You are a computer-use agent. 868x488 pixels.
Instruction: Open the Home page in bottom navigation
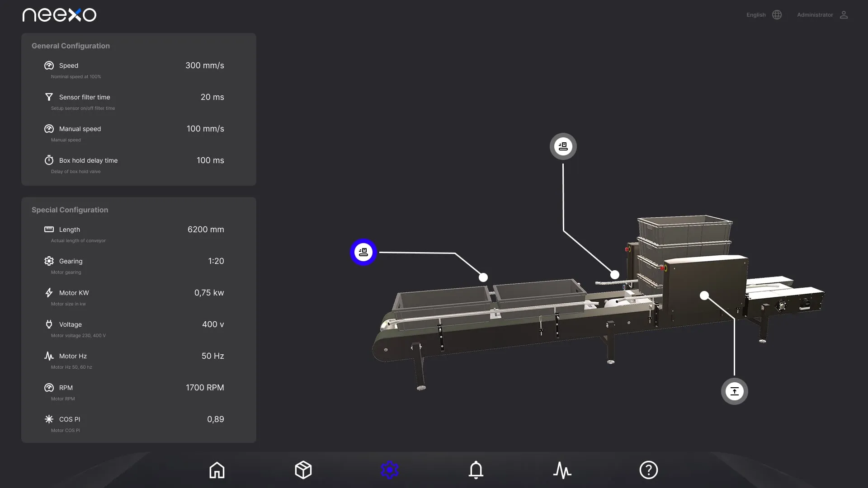(x=217, y=470)
